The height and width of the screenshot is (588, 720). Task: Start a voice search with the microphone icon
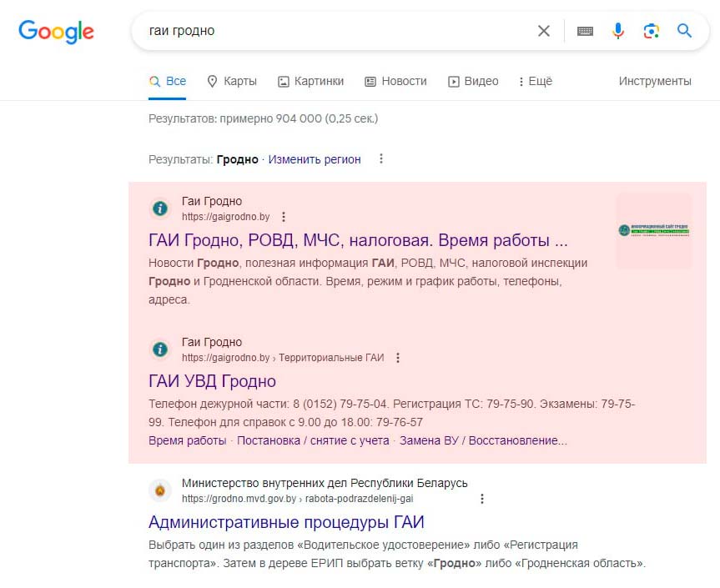(617, 30)
